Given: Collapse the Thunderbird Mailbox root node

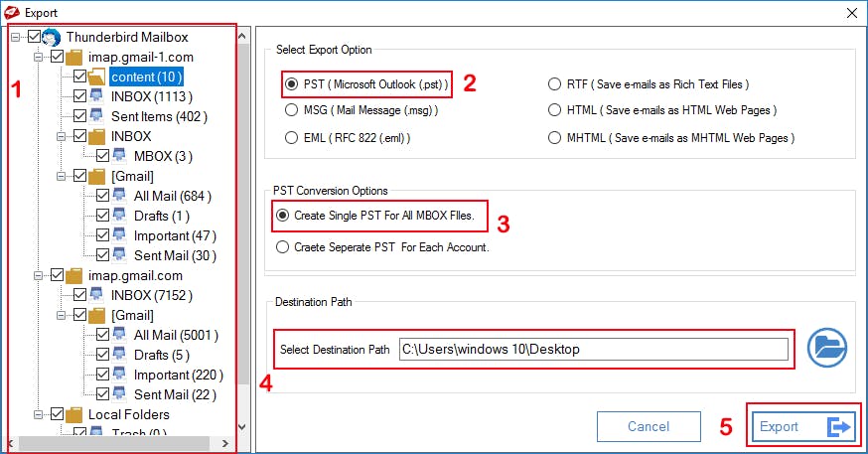Looking at the screenshot, I should click(16, 37).
